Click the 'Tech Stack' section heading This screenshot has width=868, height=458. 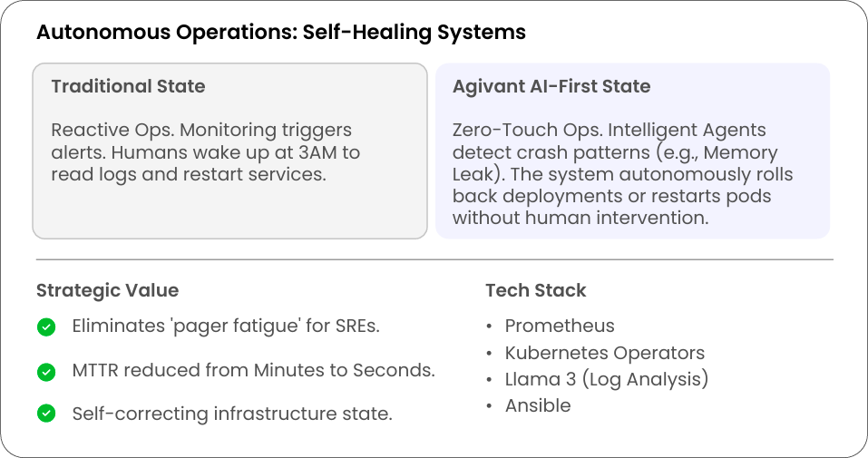pyautogui.click(x=535, y=290)
